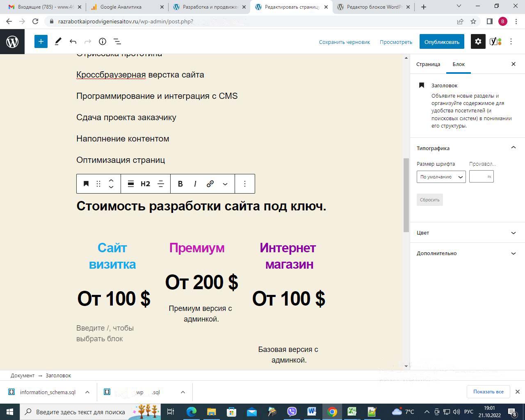Click the custom font size input field
525x420 pixels.
tap(478, 177)
